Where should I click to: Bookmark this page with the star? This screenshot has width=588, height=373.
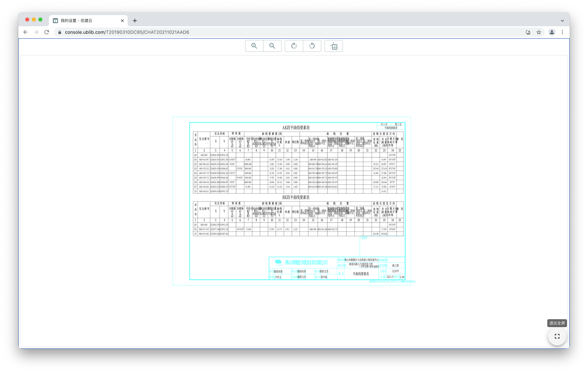pos(539,32)
